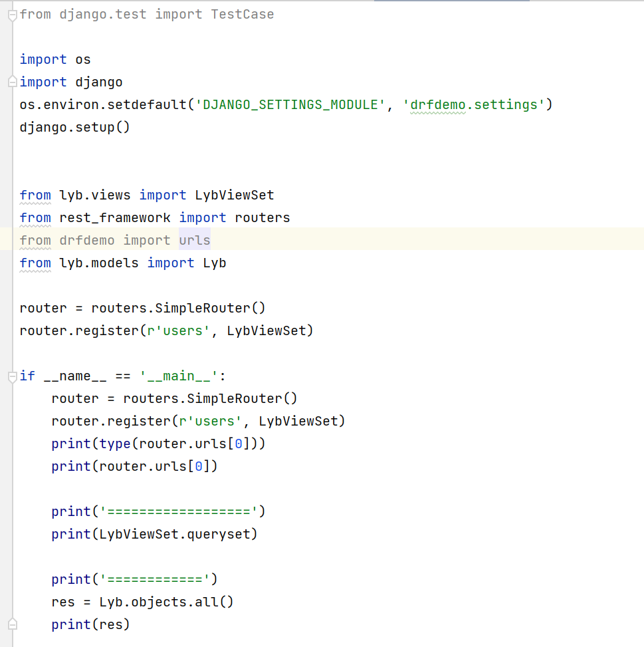644x647 pixels.
Task: Click 'LybViewSet' in the lyb.views import
Action: (x=234, y=195)
